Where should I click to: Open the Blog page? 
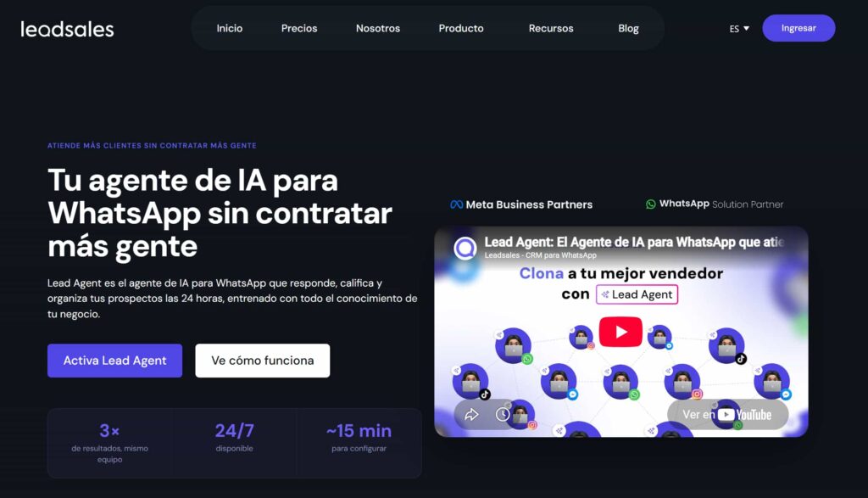click(628, 28)
